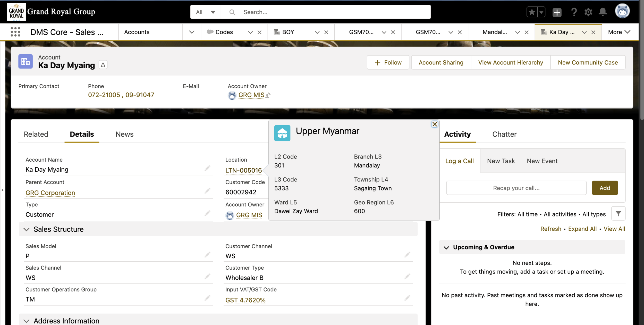Click the Follow button

388,63
